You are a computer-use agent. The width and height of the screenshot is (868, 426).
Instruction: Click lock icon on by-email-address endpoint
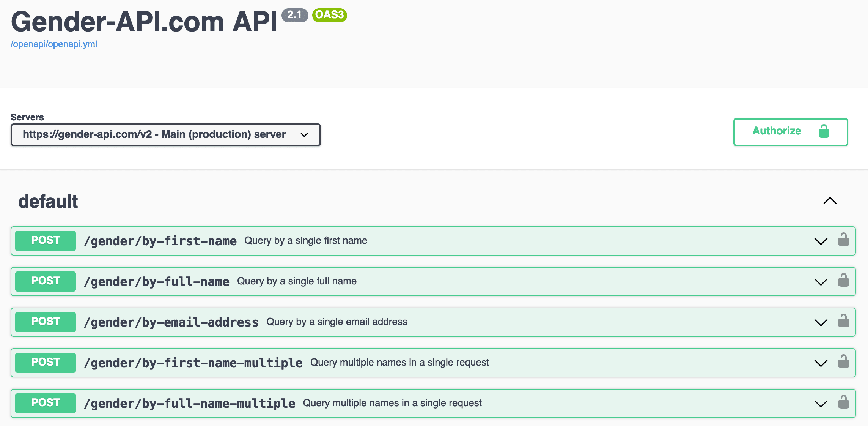pyautogui.click(x=843, y=321)
